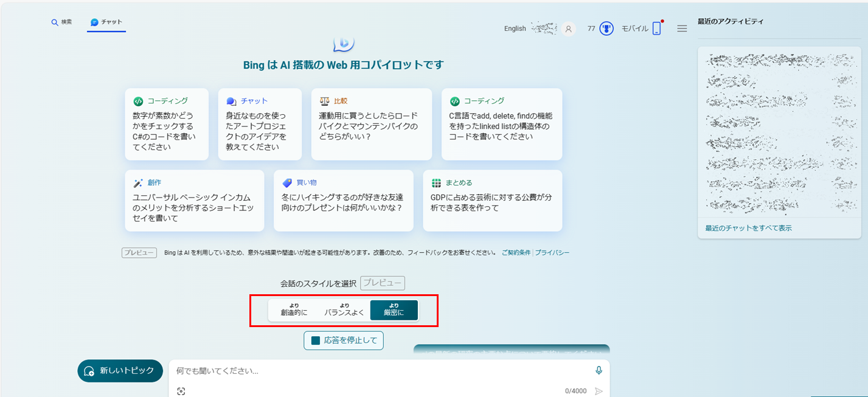The height and width of the screenshot is (397, 868).
Task: Click the chat bubble icon beside チャット
Action: pyautogui.click(x=94, y=22)
